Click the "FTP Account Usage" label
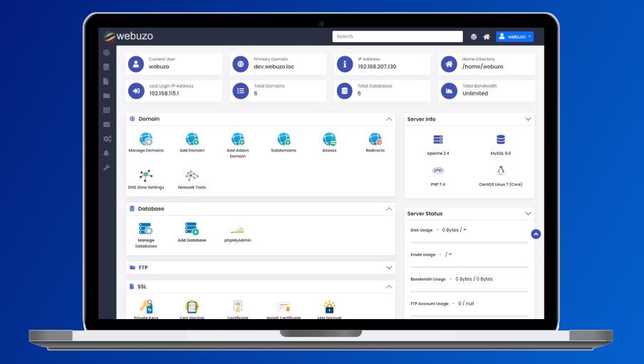Image resolution: width=644 pixels, height=364 pixels. [x=429, y=303]
